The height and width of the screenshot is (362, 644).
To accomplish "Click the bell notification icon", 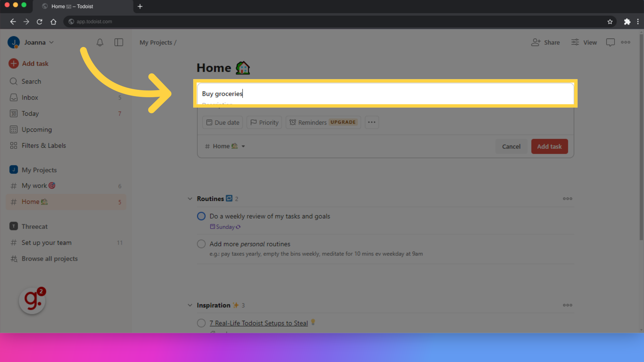I will pyautogui.click(x=100, y=41).
